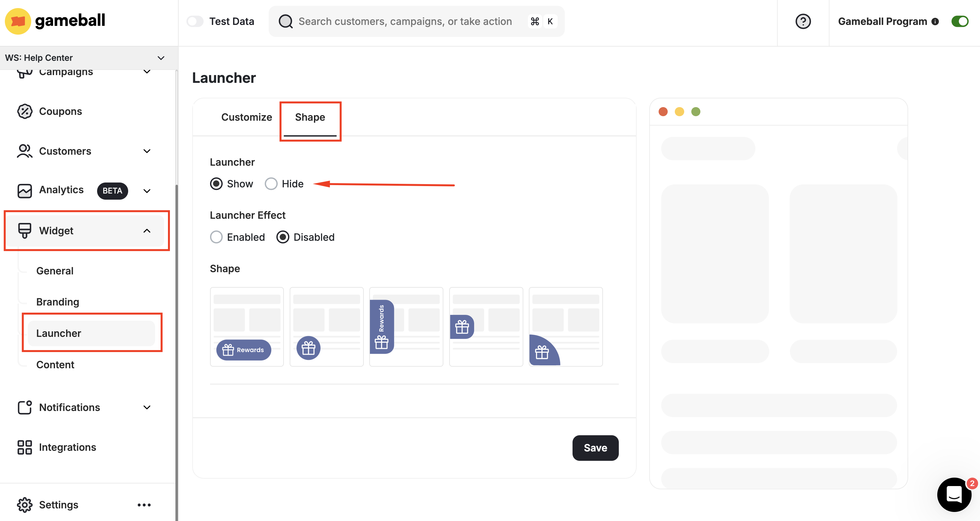
Task: Select the Hide launcher radio button
Action: point(271,184)
